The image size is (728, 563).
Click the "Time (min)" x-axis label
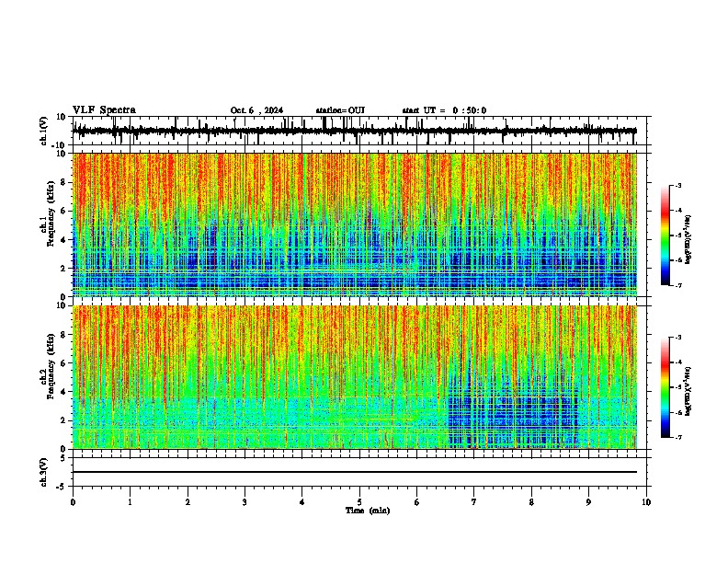(368, 511)
